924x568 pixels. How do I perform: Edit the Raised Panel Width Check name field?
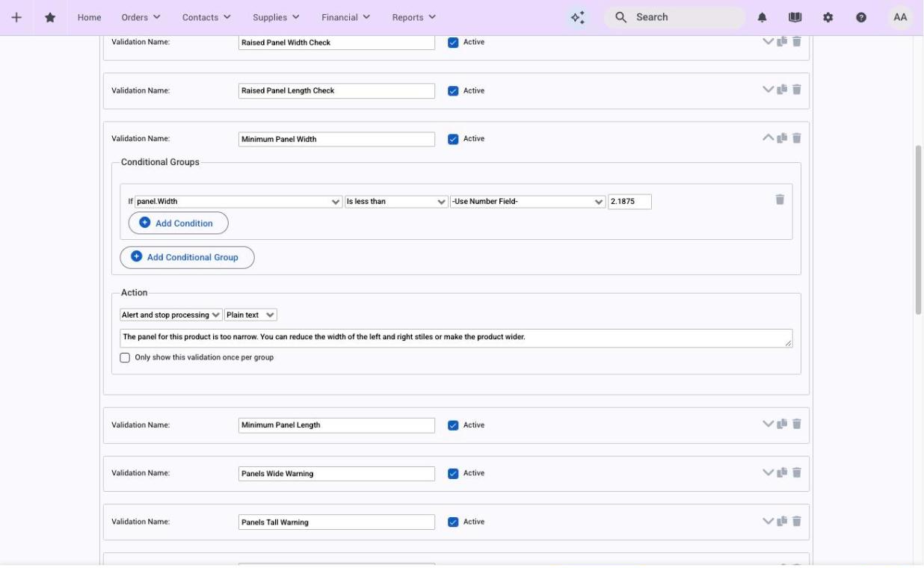[336, 43]
